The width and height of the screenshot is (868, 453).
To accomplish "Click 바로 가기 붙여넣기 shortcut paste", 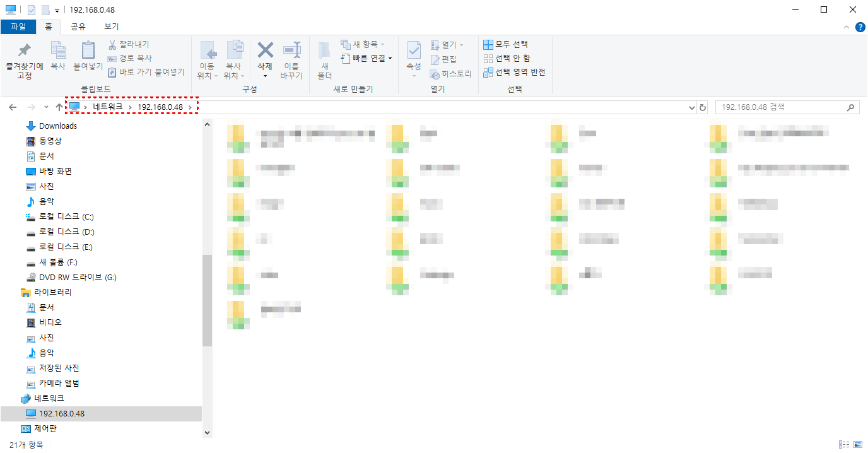I will tap(146, 72).
